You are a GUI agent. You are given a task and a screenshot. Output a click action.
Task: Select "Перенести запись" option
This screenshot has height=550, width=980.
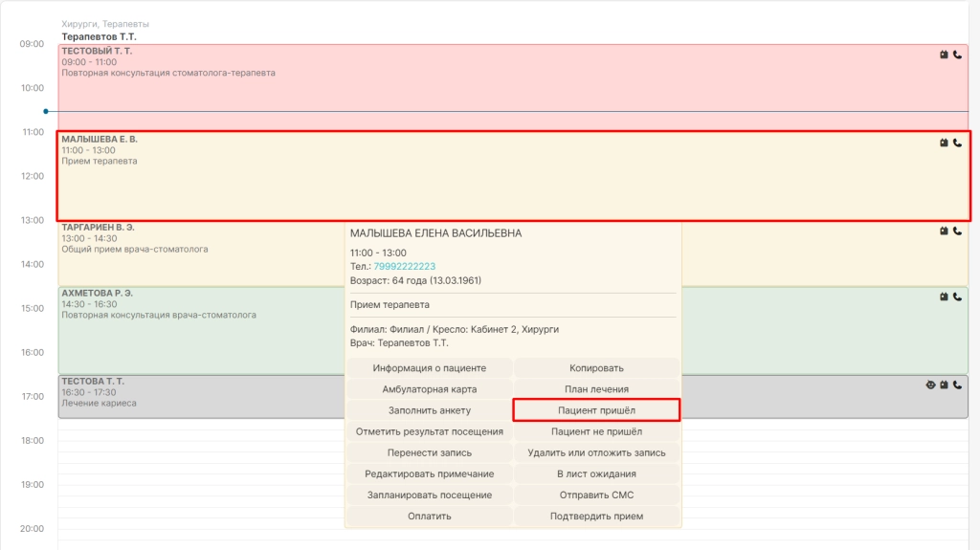coord(430,452)
